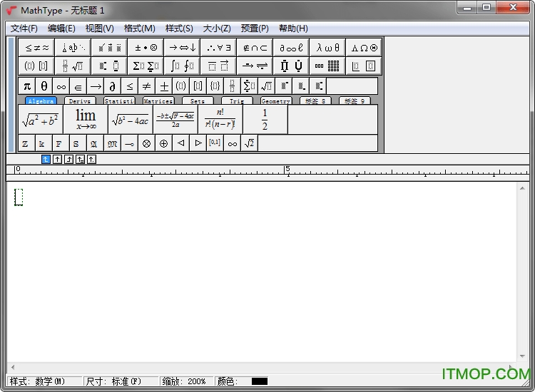Select the relational-aligned tab stop
This screenshot has height=392, width=535.
coord(80,159)
